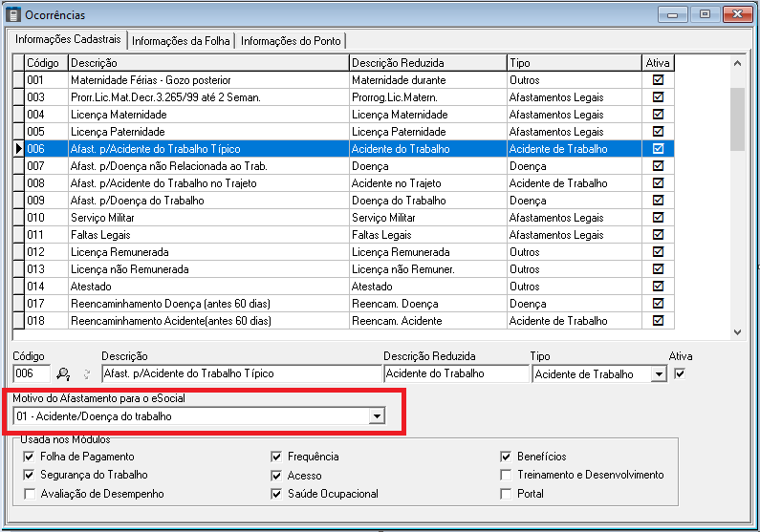The width and height of the screenshot is (760, 532).
Task: Click the Tipo column header
Action: [x=573, y=63]
